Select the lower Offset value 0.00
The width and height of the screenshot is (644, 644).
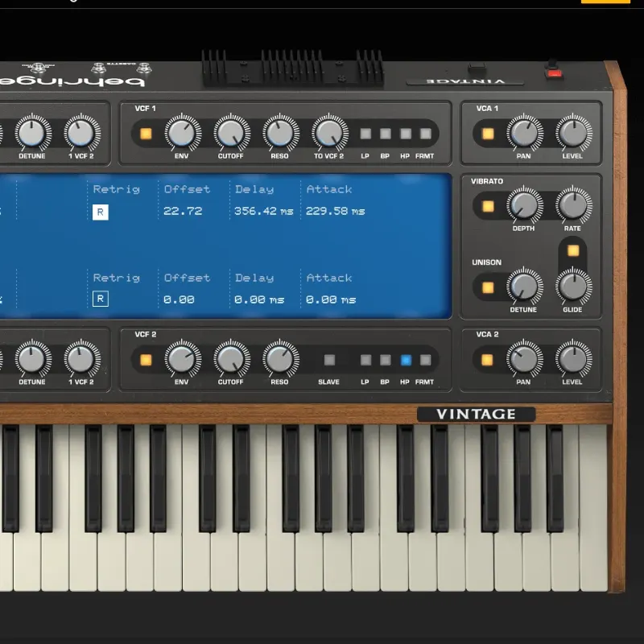pos(179,299)
